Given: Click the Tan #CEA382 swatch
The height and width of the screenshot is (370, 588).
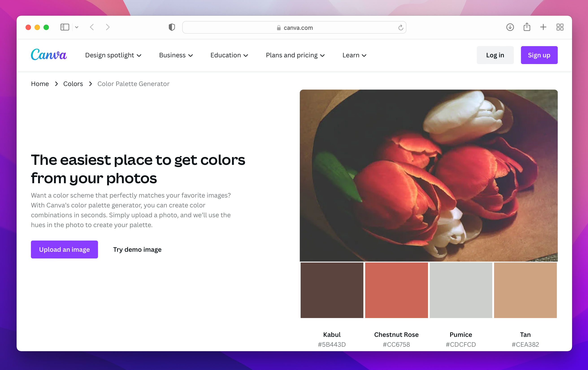Looking at the screenshot, I should point(525,290).
